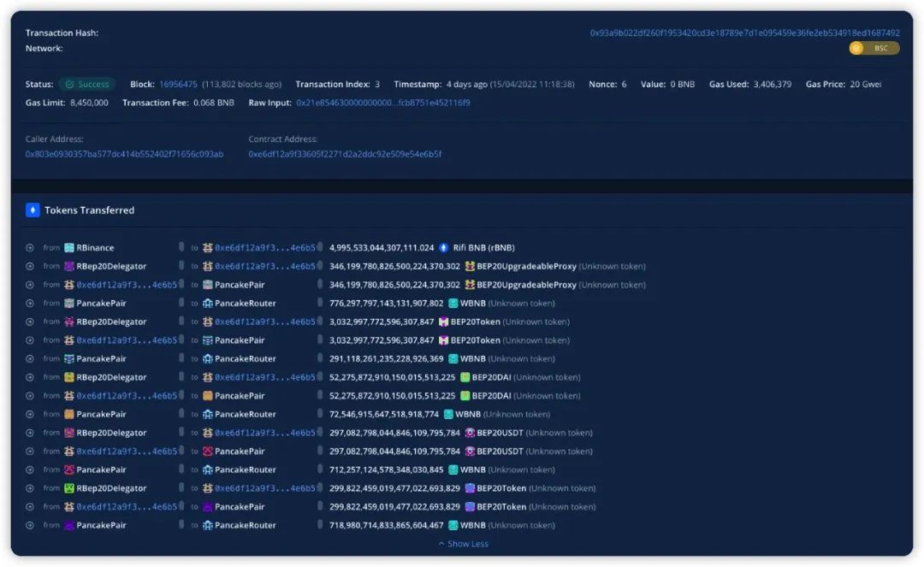
Task: Click the Success status badge
Action: pyautogui.click(x=87, y=84)
